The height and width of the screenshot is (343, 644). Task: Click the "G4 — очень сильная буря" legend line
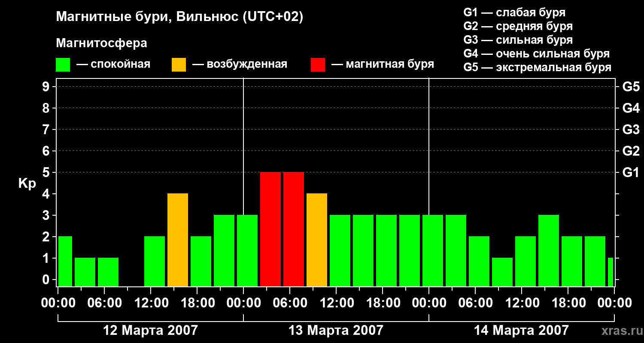536,54
